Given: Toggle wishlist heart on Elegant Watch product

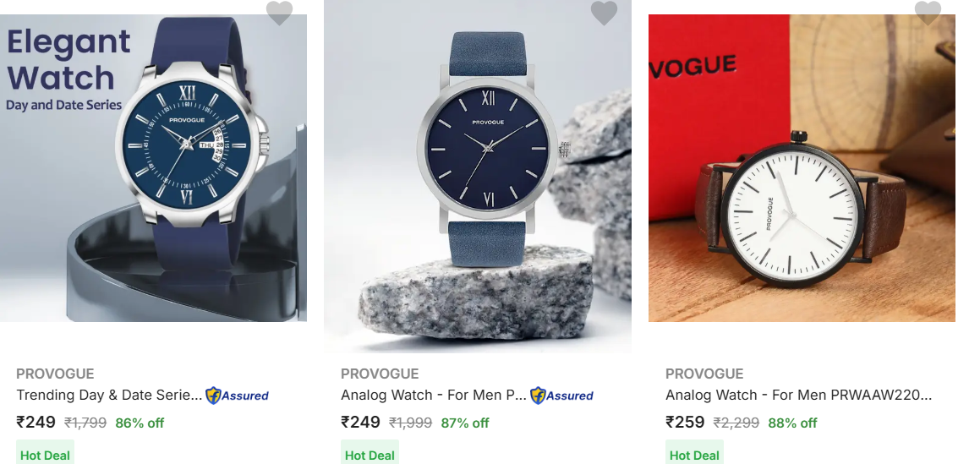Looking at the screenshot, I should tap(279, 13).
